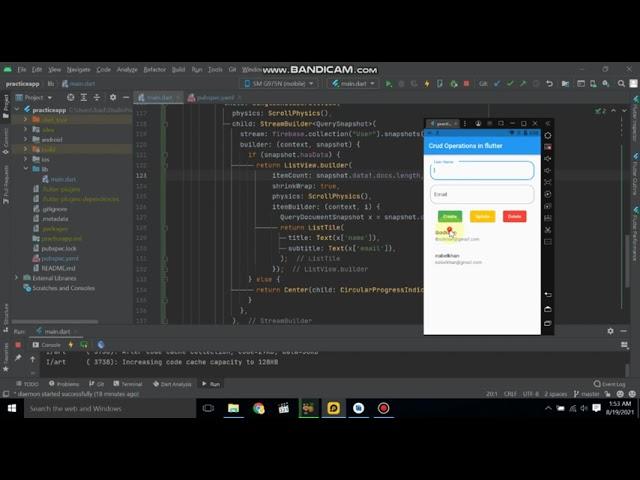The width and height of the screenshot is (640, 480).
Task: Click User Name input field in emulator
Action: (x=482, y=170)
